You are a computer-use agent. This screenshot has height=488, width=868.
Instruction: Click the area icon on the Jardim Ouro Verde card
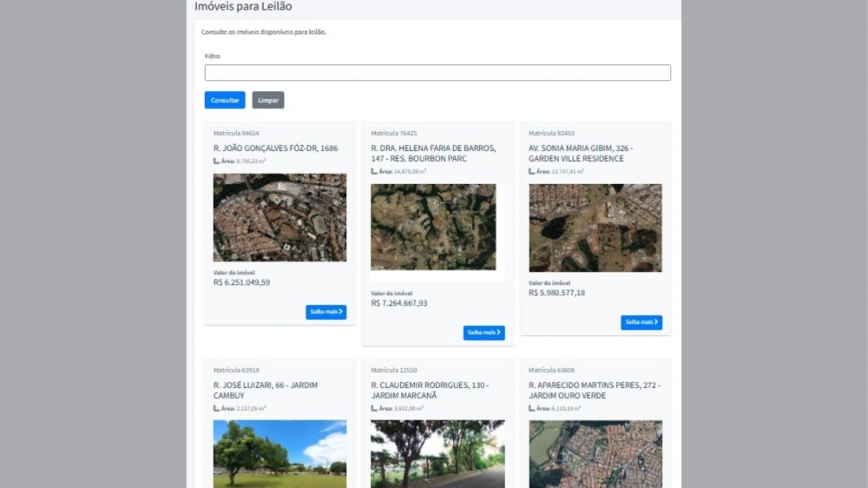[532, 408]
